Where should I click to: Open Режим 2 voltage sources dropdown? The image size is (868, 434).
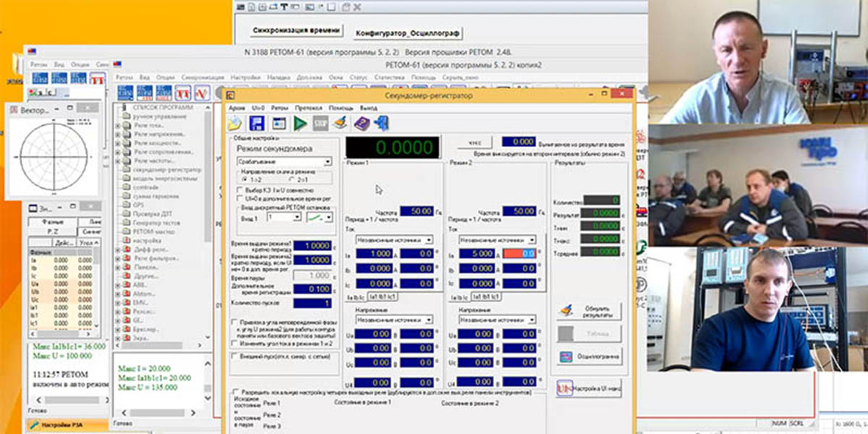pyautogui.click(x=498, y=319)
